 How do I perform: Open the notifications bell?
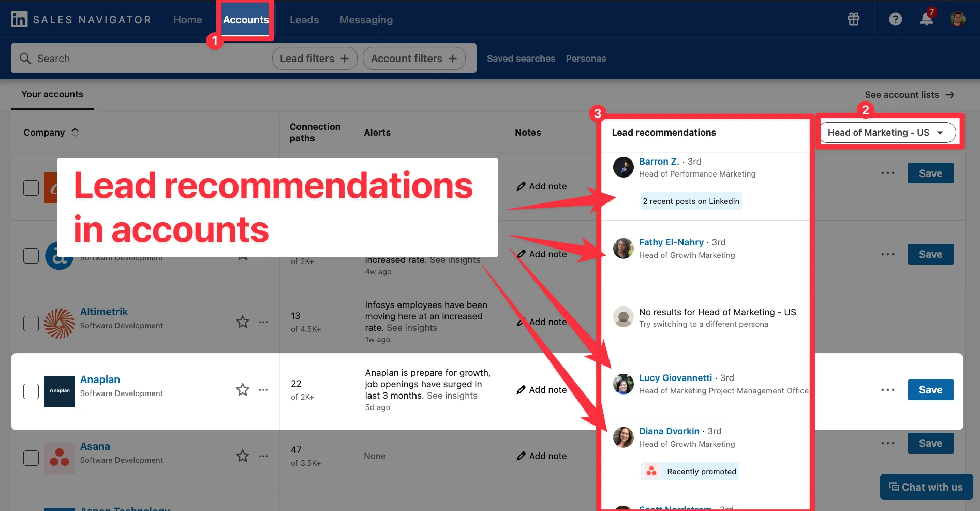tap(927, 19)
